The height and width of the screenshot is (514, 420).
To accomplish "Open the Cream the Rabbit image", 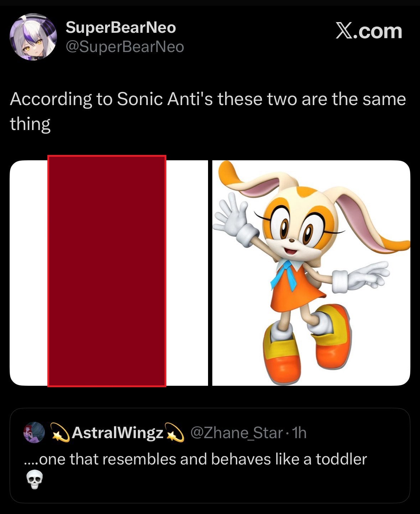I will [311, 272].
